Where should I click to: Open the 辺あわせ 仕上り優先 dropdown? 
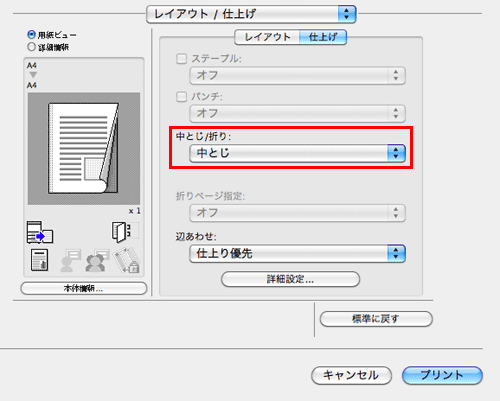pyautogui.click(x=297, y=254)
